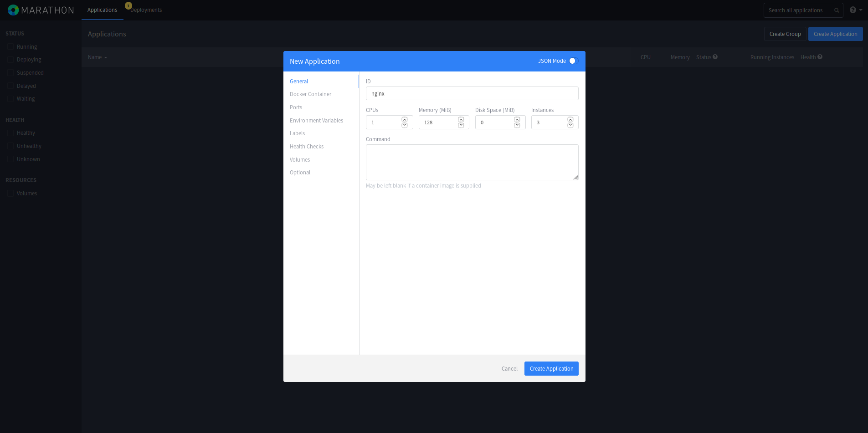Click into the Command text area
Viewport: 868px width, 433px height.
tap(472, 162)
